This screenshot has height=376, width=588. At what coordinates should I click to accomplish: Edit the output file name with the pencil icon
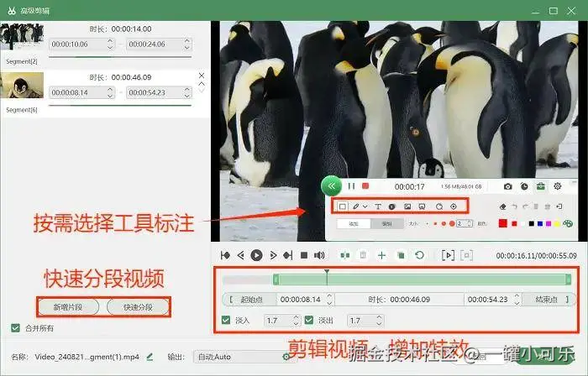[150, 357]
